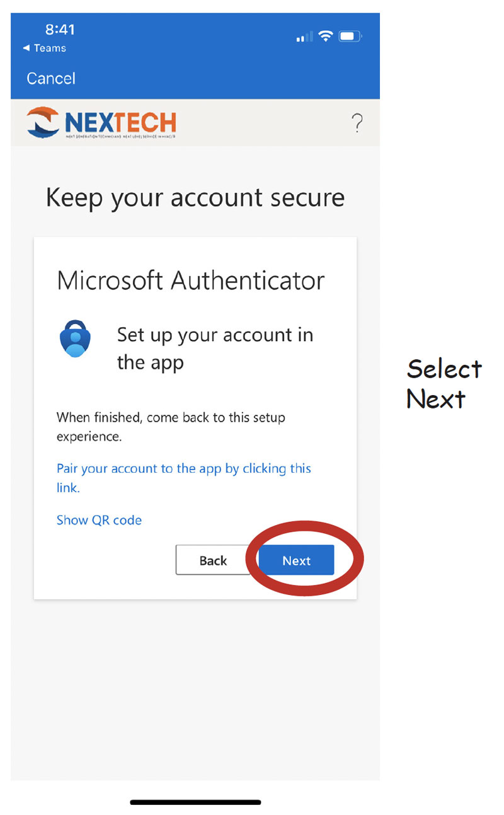Image resolution: width=504 pixels, height=815 pixels.
Task: Tap the battery status icon
Action: coord(350,37)
